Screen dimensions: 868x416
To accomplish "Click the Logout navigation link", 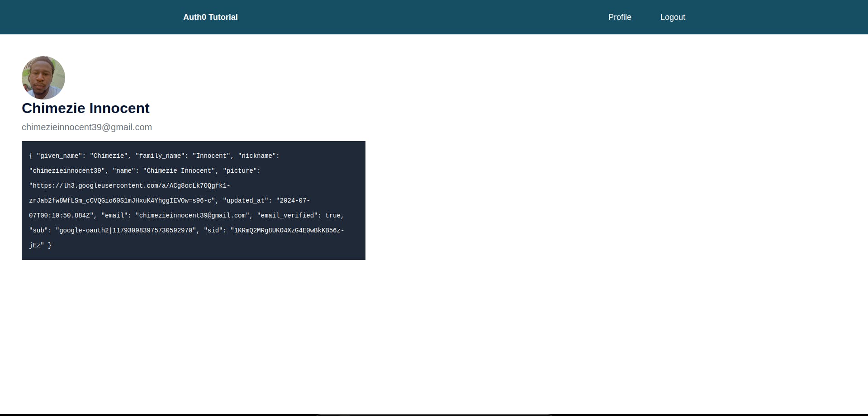I will (673, 17).
